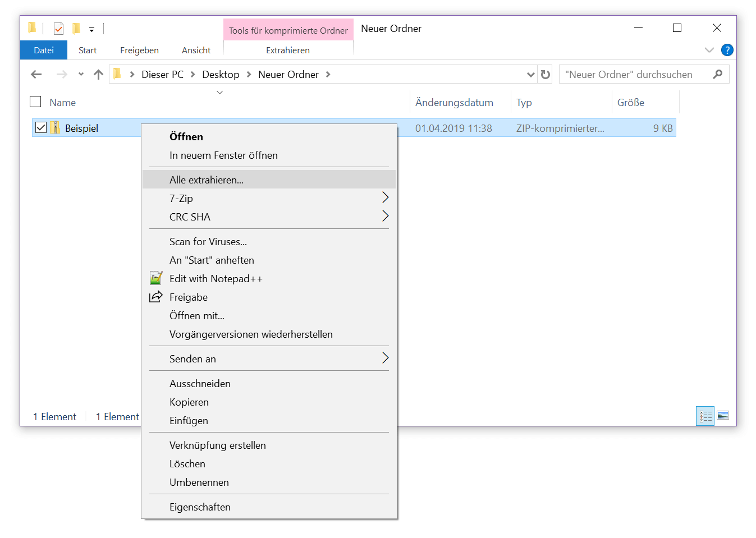This screenshot has height=538, width=756.
Task: Switch to large thumbnails view icon
Action: (723, 416)
